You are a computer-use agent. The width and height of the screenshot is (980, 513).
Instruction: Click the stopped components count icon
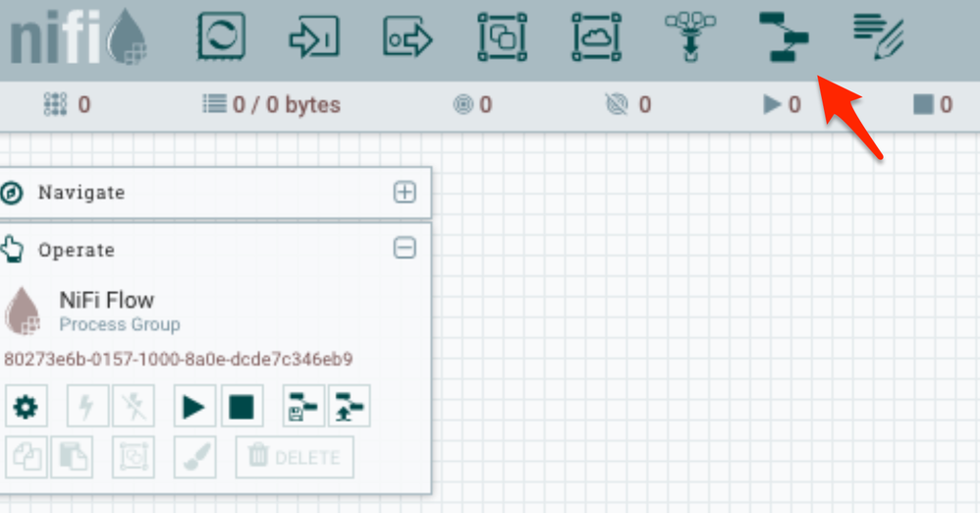923,104
